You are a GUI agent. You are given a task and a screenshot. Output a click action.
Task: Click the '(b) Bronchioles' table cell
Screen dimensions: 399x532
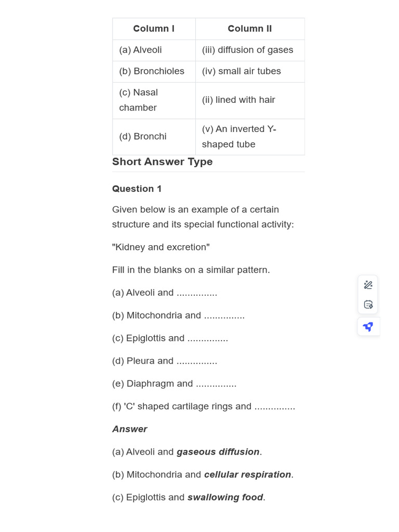coord(152,71)
